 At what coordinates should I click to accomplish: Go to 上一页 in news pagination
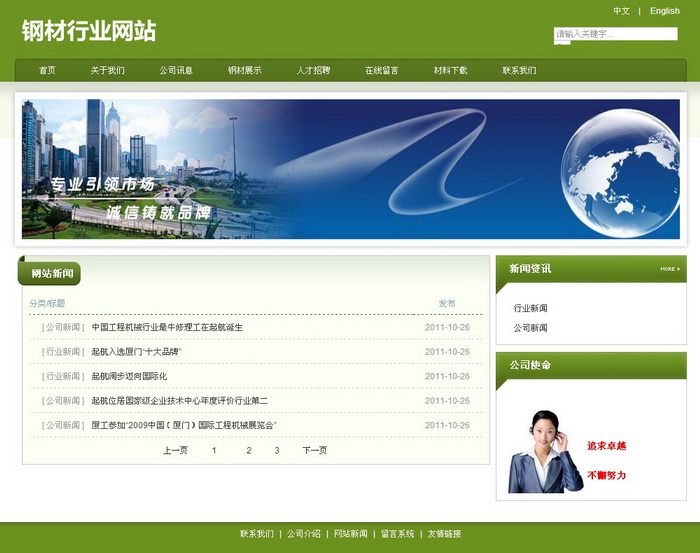[175, 451]
